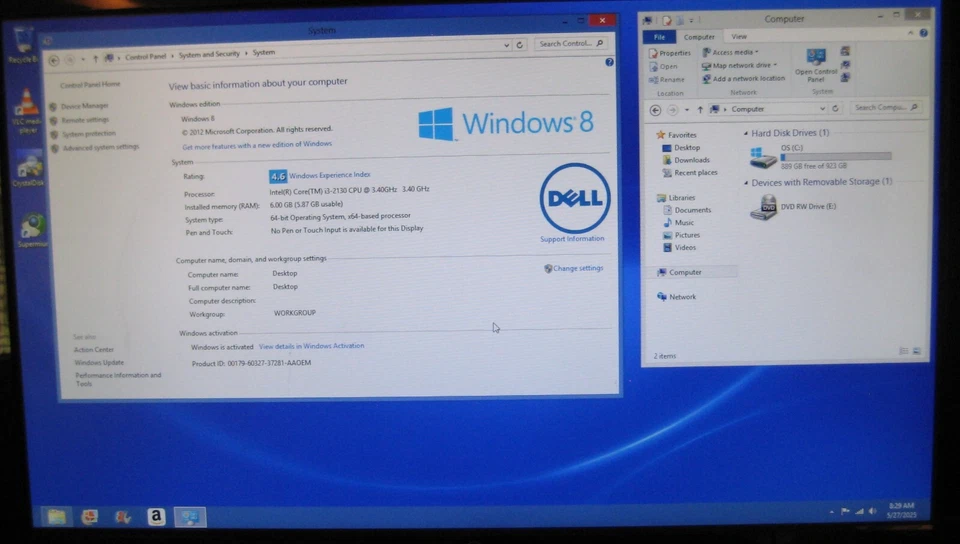The width and height of the screenshot is (960, 544).
Task: Open the CrystalDisk desktop shortcut
Action: [x=28, y=168]
